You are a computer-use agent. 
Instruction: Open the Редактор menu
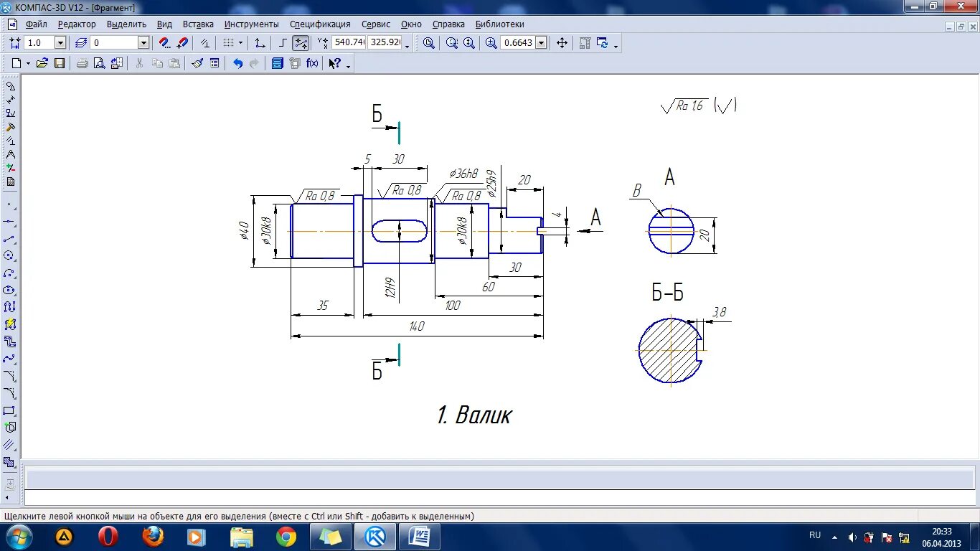[x=77, y=24]
